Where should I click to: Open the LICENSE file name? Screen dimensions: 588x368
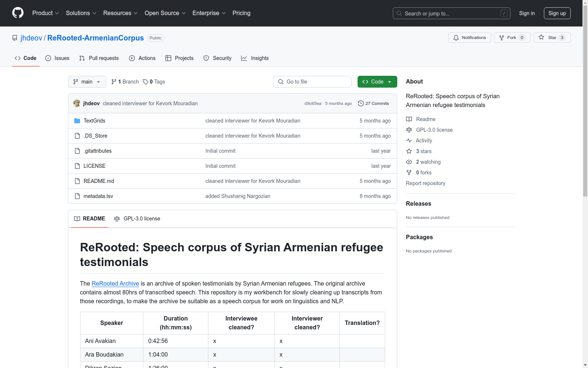(94, 166)
